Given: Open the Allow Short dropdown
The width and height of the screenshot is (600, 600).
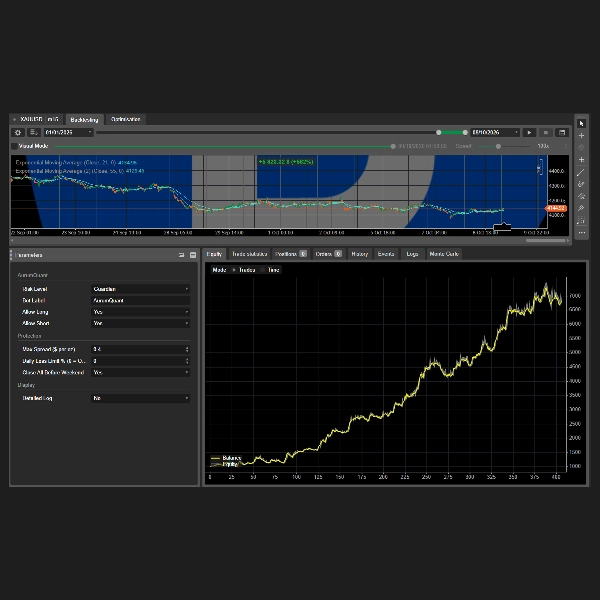Looking at the screenshot, I should tap(140, 323).
